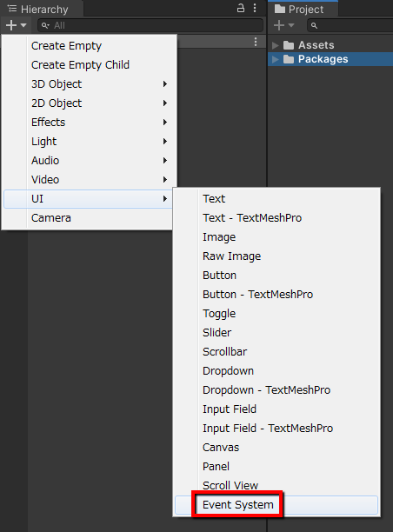This screenshot has width=393, height=532.
Task: Click the Hierarchy search field
Action: 150,25
